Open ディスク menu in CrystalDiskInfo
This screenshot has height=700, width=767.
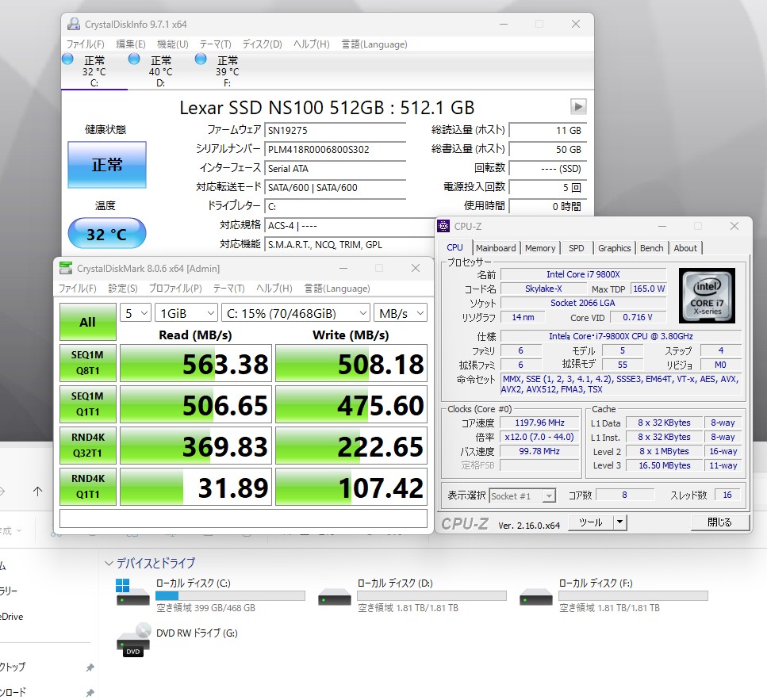pos(263,44)
